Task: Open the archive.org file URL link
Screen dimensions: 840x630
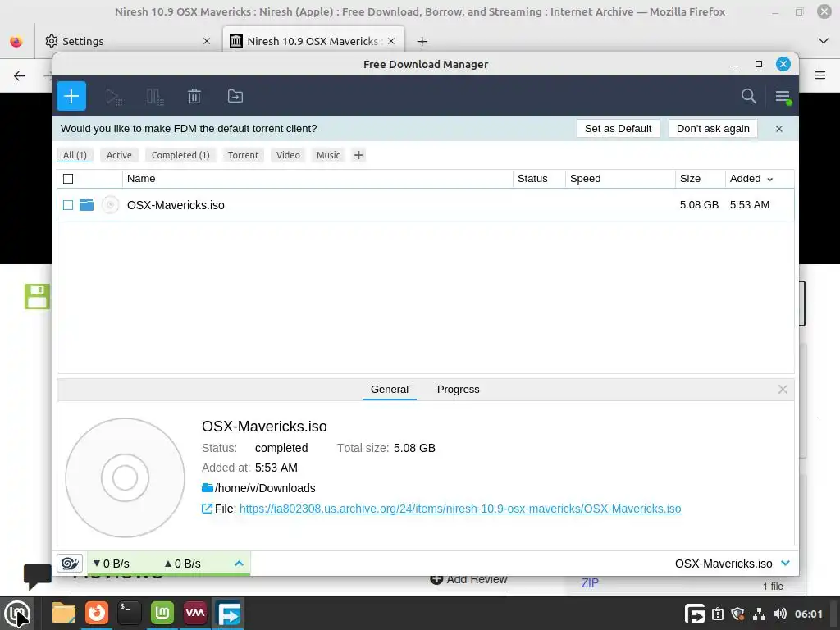Action: [460, 509]
